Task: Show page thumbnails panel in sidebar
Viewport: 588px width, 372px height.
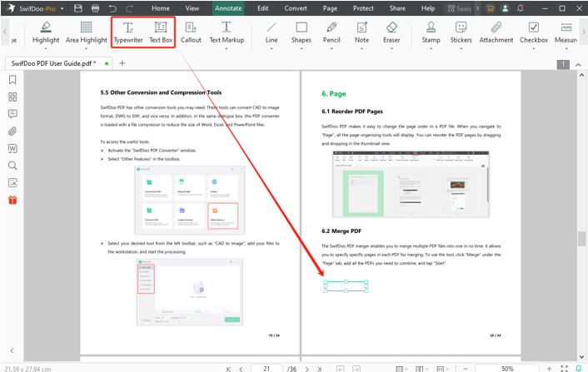Action: (12, 97)
